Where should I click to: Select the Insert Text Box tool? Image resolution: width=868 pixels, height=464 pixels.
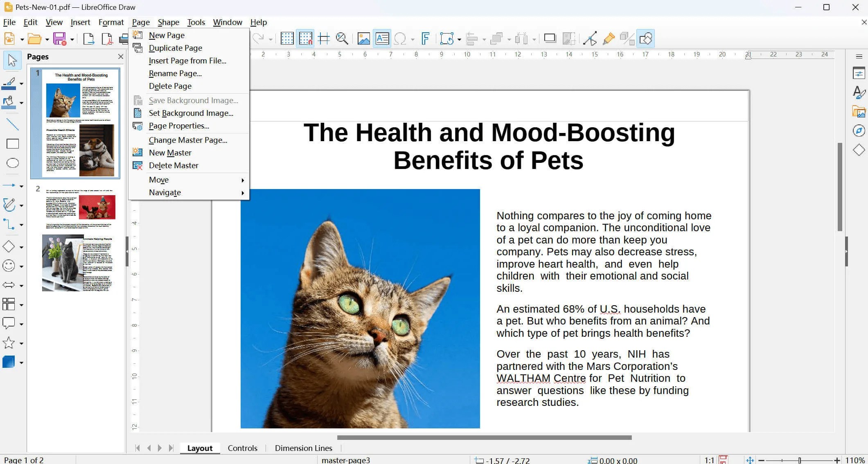[x=382, y=38]
